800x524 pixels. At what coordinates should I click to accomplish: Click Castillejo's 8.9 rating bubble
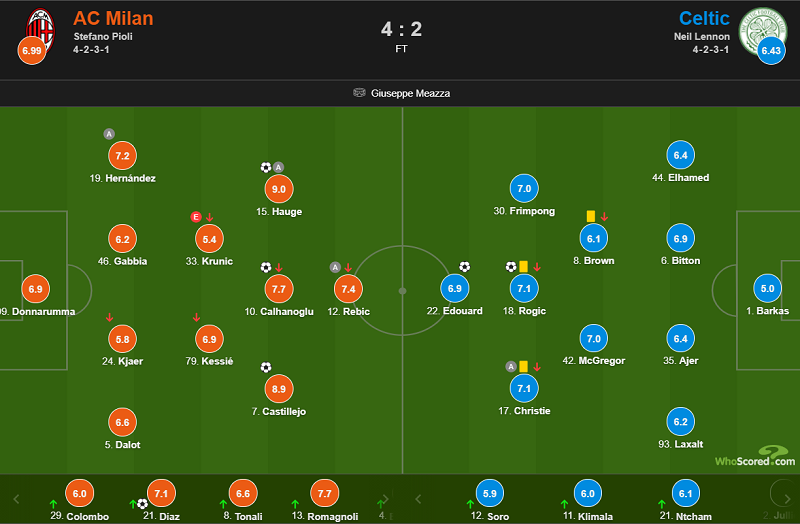279,389
